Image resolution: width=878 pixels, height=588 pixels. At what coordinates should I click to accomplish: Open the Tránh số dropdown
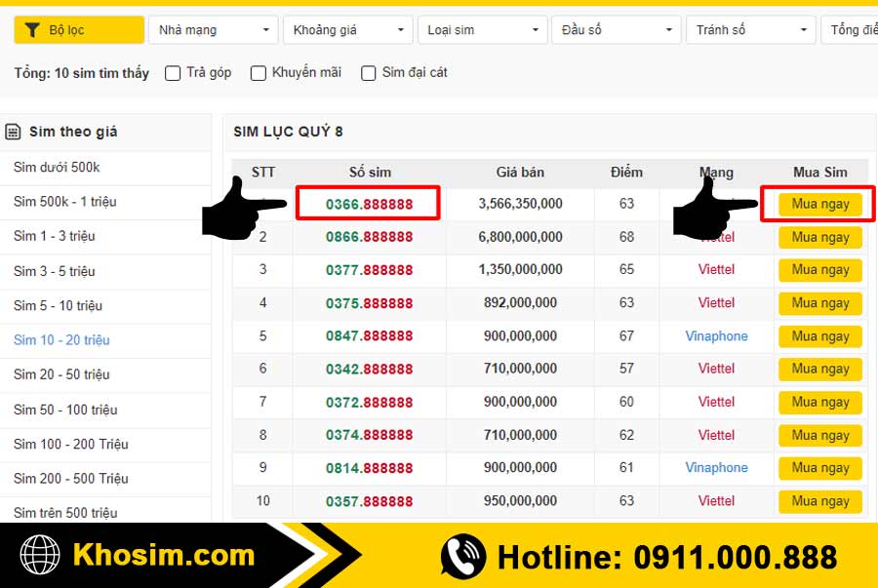750,30
